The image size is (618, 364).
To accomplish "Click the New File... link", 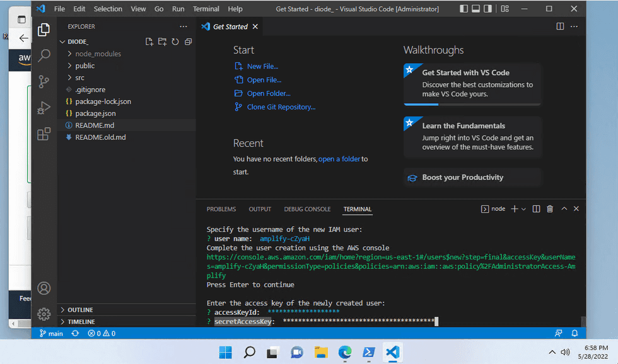I will 262,66.
